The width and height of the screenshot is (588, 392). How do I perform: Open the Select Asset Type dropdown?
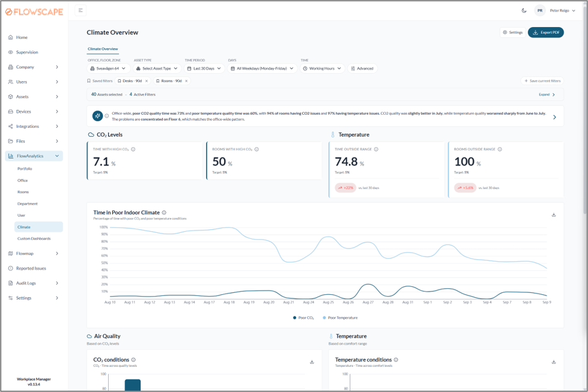tap(157, 68)
